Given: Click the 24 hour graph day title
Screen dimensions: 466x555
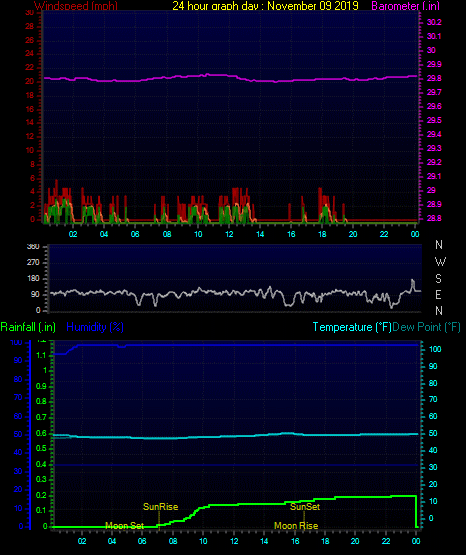Looking at the screenshot, I should click(265, 6).
